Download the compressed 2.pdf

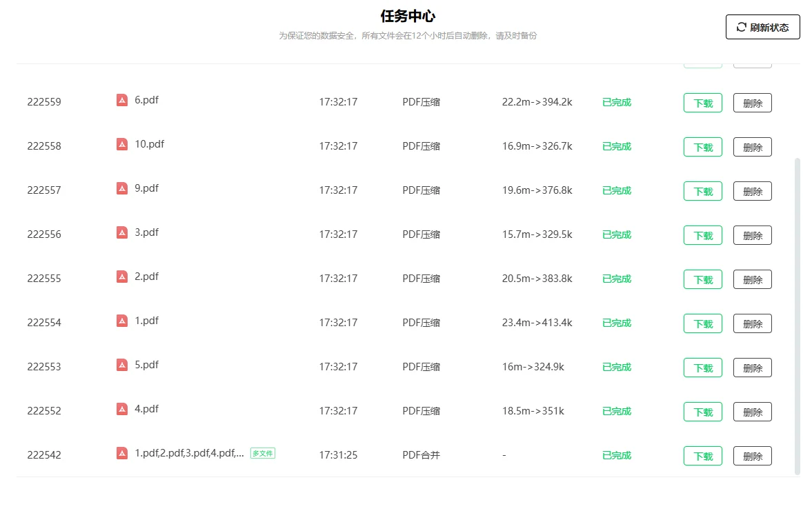click(x=703, y=279)
